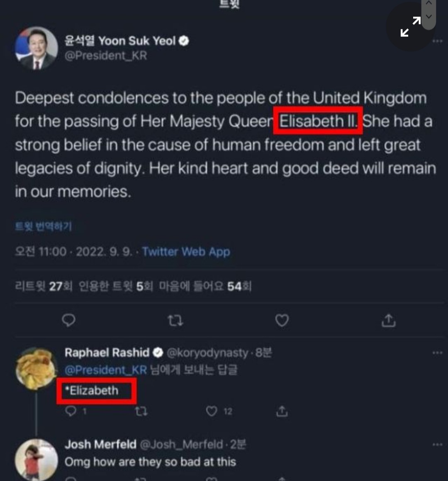Click the down chevron in the top-right pill
448x481 pixels.
[429, 17]
